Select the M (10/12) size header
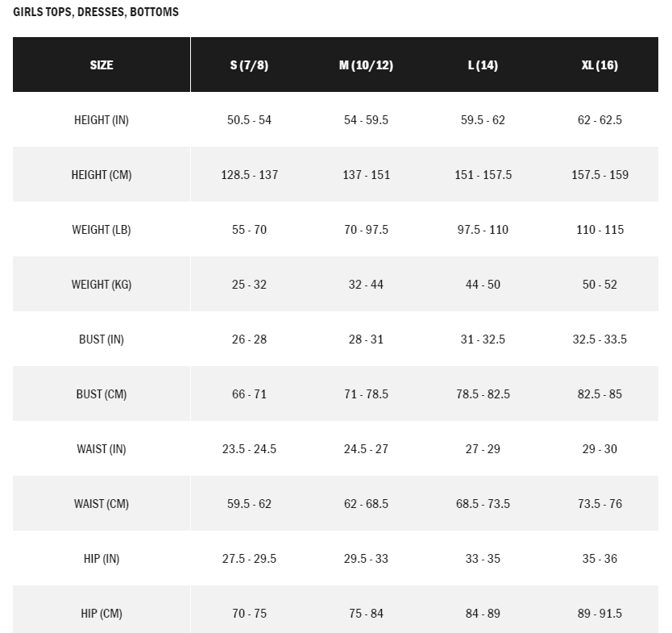Viewport: 672px width, 633px height. (x=366, y=65)
